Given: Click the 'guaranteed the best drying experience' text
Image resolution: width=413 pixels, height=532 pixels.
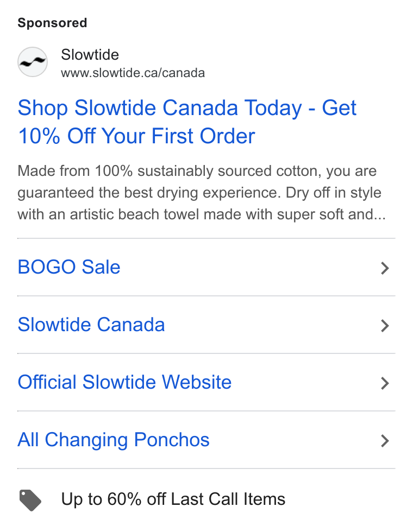Looking at the screenshot, I should [x=149, y=193].
